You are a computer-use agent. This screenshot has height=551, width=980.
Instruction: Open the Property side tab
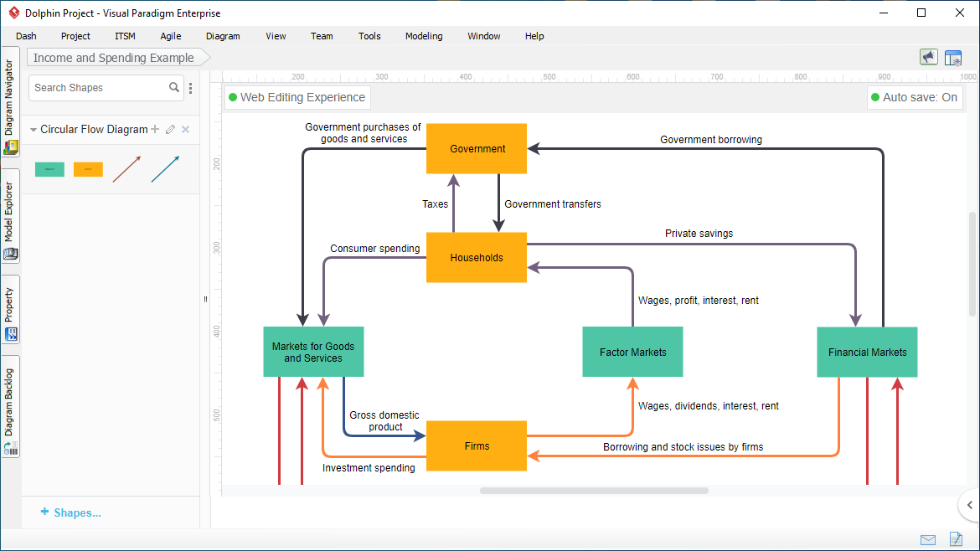pyautogui.click(x=10, y=310)
